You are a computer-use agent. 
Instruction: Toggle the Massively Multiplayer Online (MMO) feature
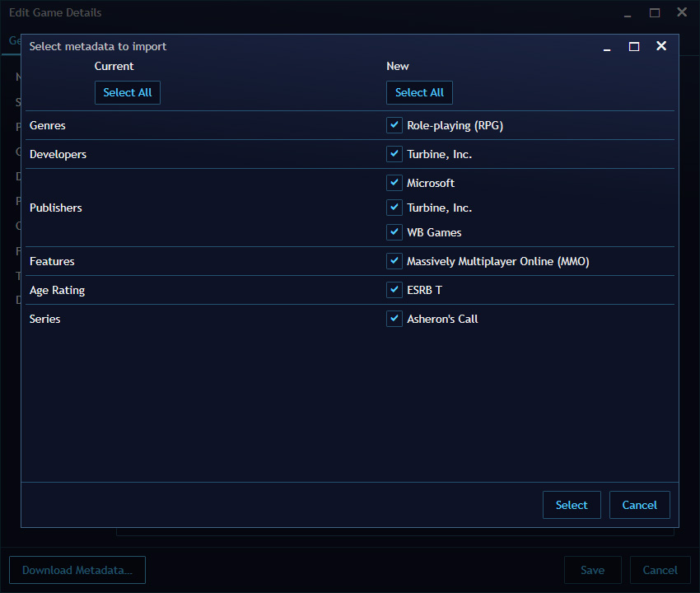[x=394, y=261]
